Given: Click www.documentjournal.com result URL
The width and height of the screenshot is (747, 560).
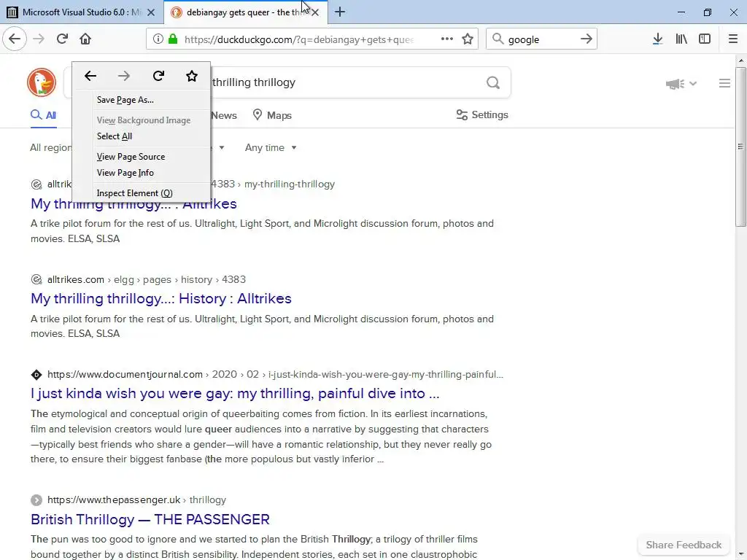Looking at the screenshot, I should [275, 375].
